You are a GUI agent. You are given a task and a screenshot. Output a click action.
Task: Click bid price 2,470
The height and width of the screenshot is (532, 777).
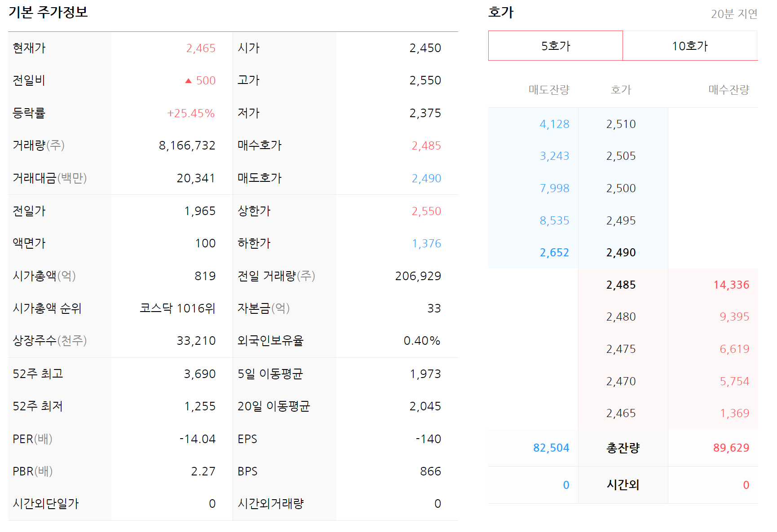621,382
